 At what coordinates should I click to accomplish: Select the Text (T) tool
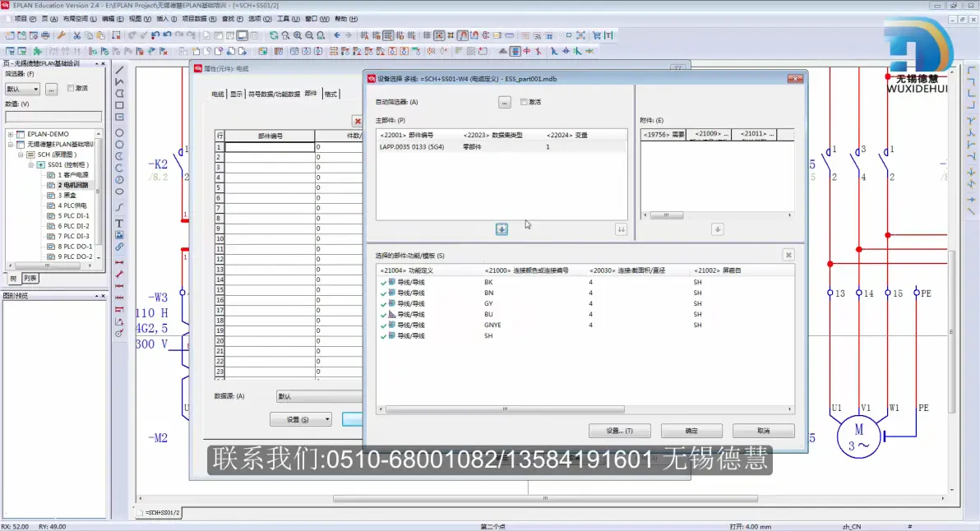point(119,223)
